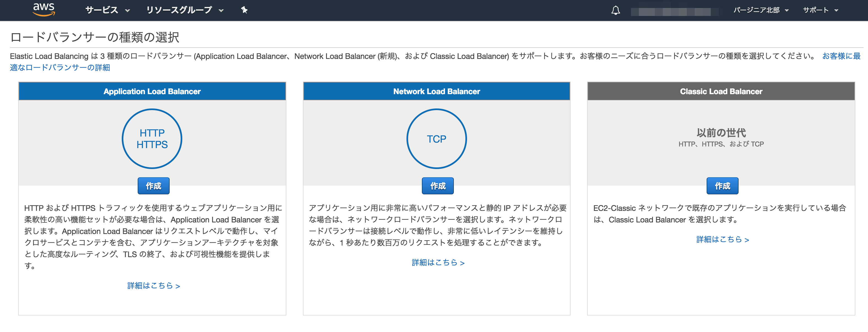Viewport: 868px width, 332px height.
Task: Click the 以前の世代 label
Action: coord(721,133)
